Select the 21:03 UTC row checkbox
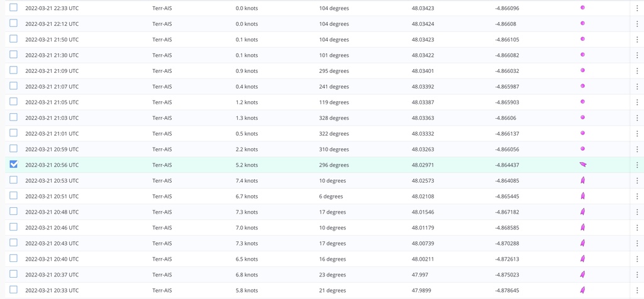This screenshot has height=299, width=644. point(14,117)
